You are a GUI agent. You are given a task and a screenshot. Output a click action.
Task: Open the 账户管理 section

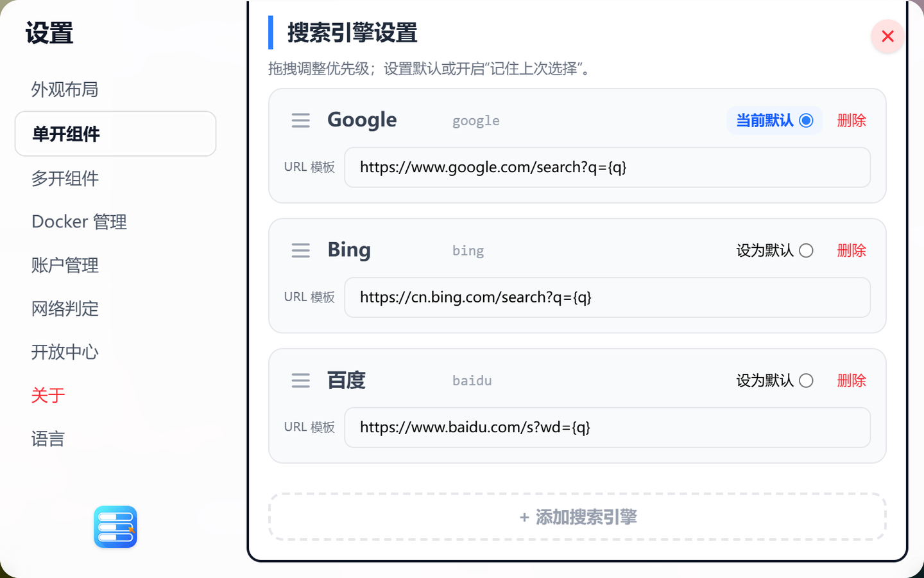65,265
